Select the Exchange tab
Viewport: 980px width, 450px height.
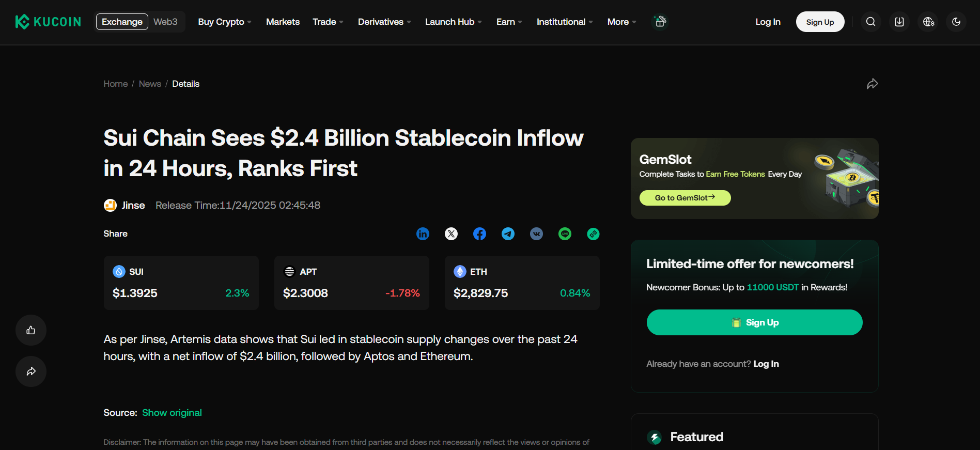pyautogui.click(x=122, y=22)
